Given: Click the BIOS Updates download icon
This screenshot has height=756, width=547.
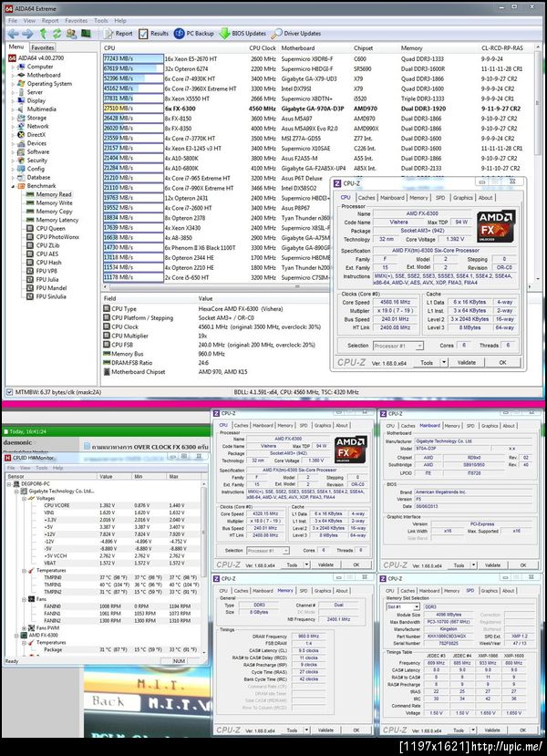Looking at the screenshot, I should pos(224,33).
